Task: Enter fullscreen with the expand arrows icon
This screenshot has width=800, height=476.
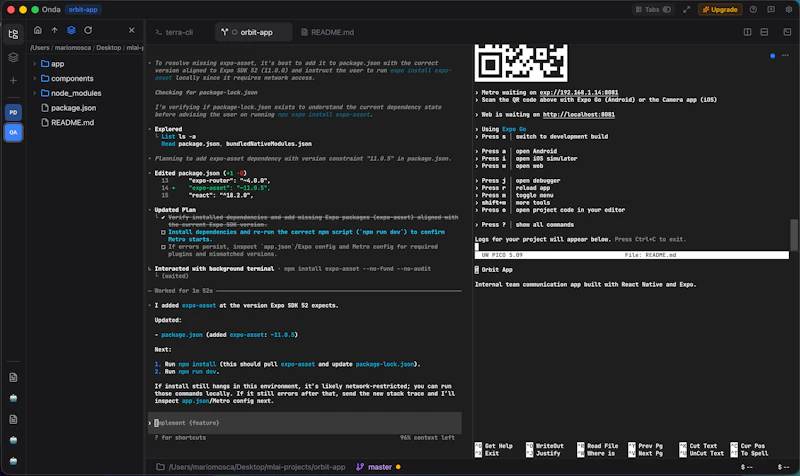Action: [x=687, y=9]
